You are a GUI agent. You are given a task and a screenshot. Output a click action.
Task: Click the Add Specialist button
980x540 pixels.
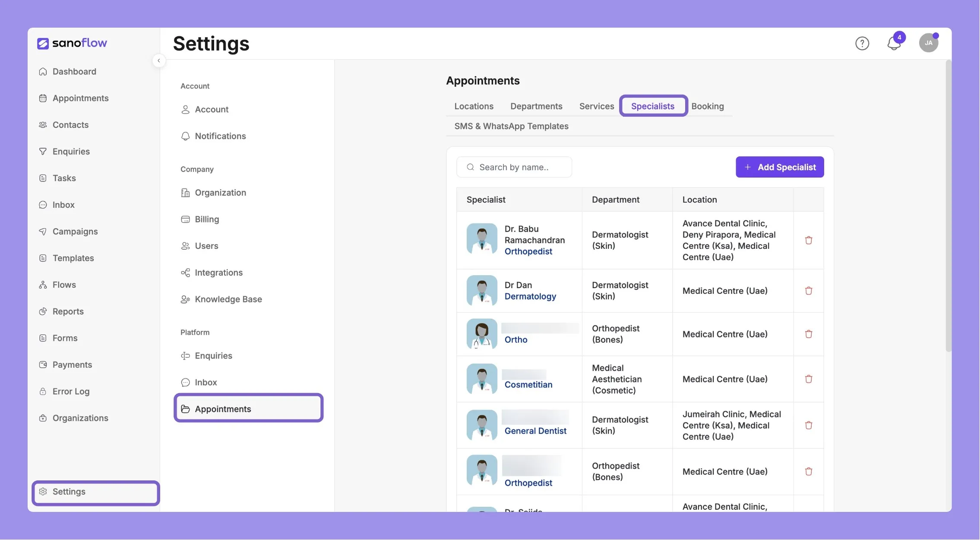[x=779, y=167]
